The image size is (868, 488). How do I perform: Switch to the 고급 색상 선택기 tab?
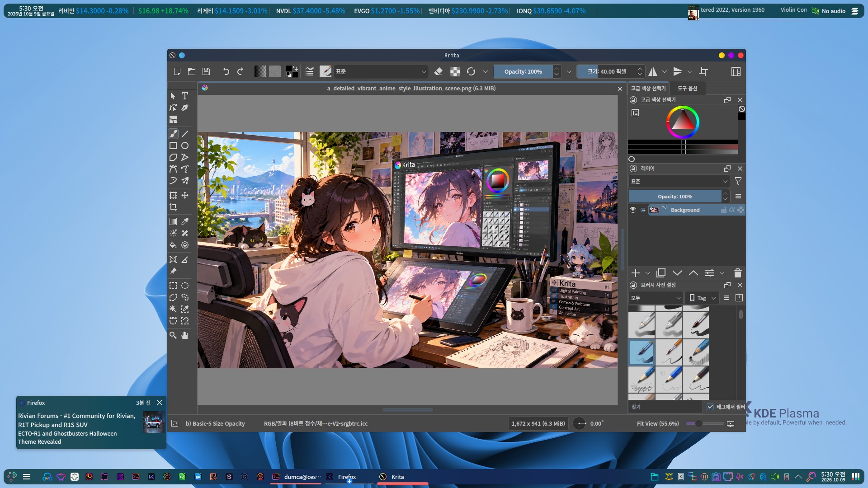coord(648,88)
